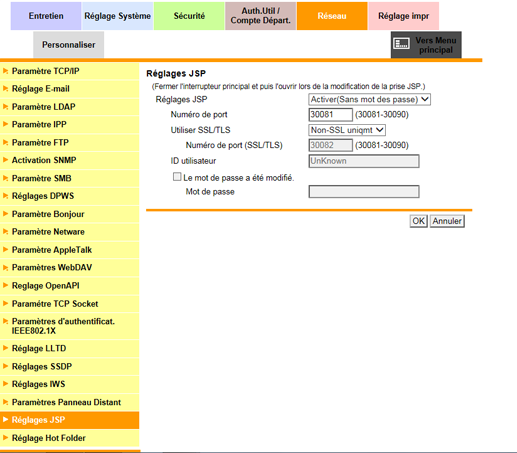The height and width of the screenshot is (453, 517).
Task: Open the Réglage impr tab
Action: (403, 16)
